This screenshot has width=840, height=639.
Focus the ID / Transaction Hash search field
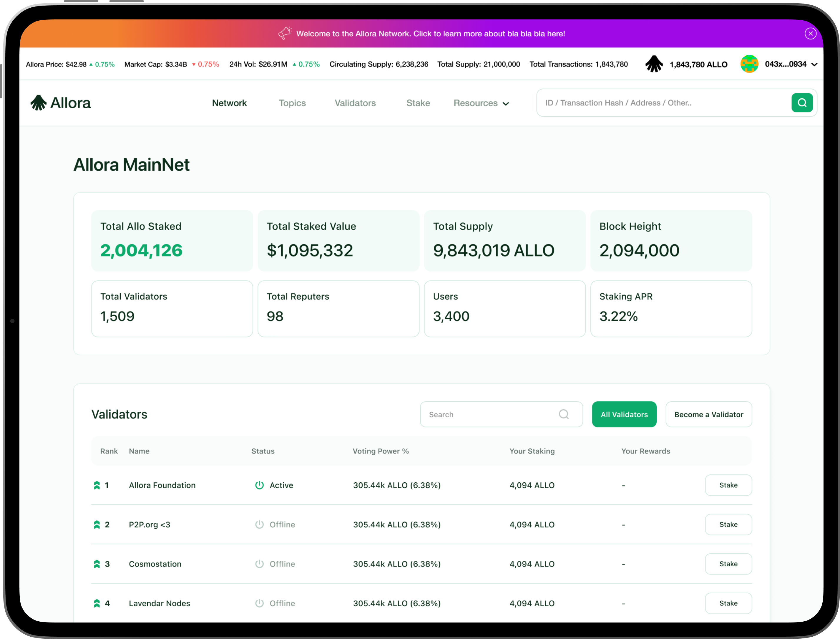(661, 103)
